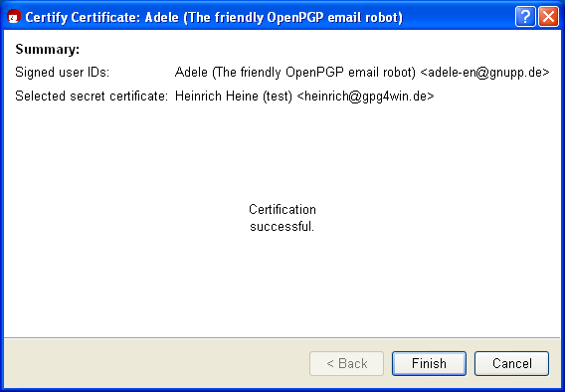This screenshot has height=392, width=565.
Task: Click the adele-en@gnupp.de email address
Action: (x=484, y=73)
